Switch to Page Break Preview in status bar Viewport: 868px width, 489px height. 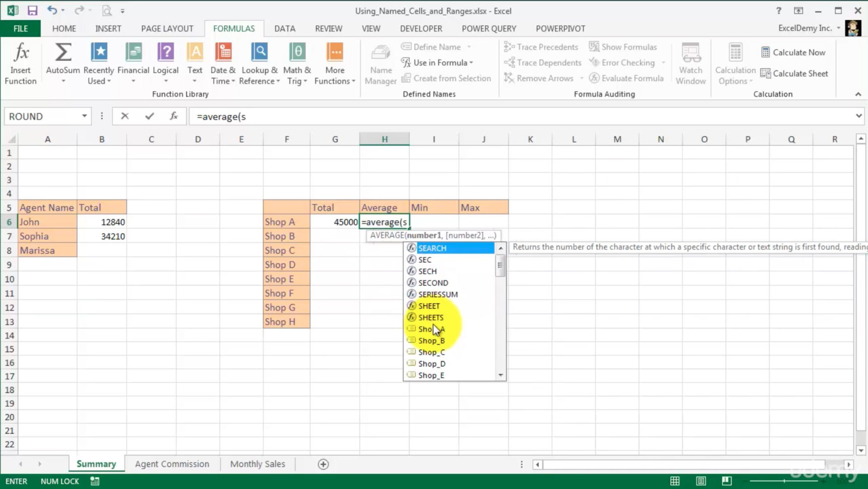(x=726, y=481)
